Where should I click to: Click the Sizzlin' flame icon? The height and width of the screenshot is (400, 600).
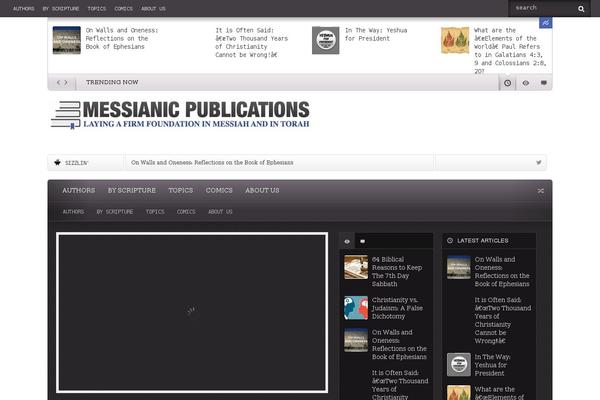(57, 162)
